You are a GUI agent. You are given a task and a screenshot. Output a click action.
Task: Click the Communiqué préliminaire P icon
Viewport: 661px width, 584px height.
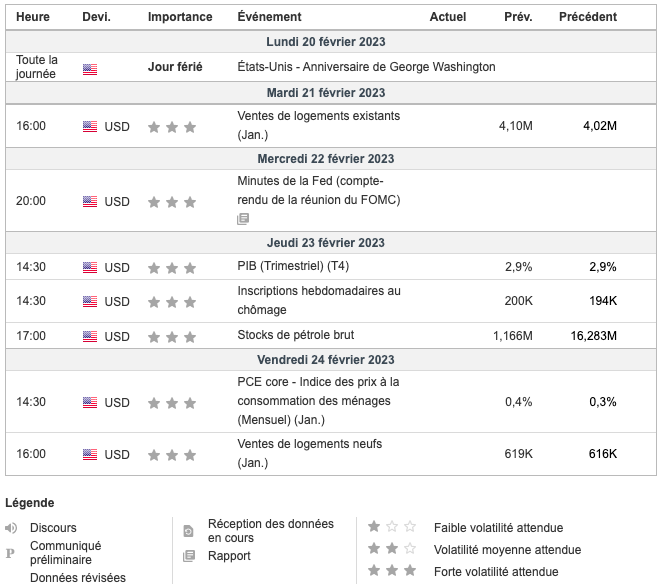10,553
